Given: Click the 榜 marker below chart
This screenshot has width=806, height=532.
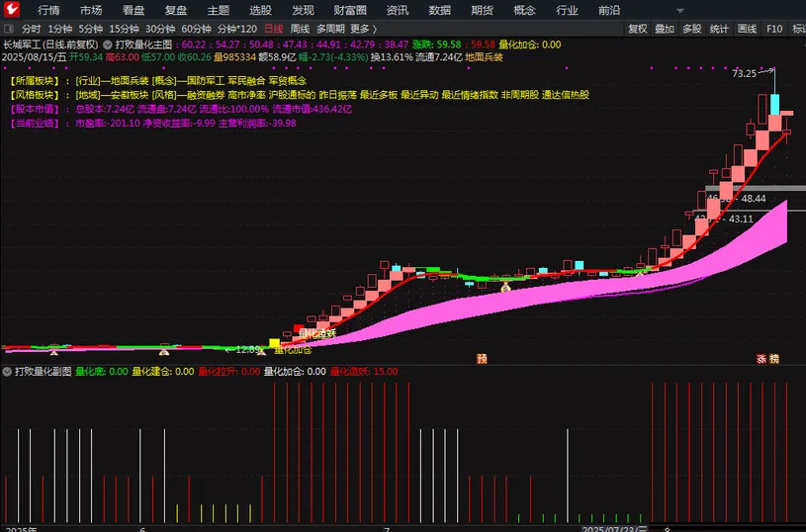Looking at the screenshot, I should pos(774,359).
